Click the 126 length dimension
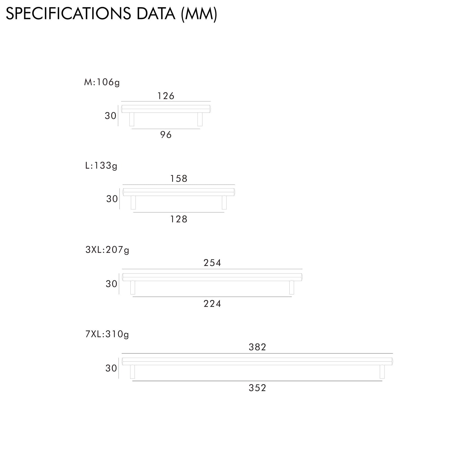The height and width of the screenshot is (476, 476). coord(166,96)
